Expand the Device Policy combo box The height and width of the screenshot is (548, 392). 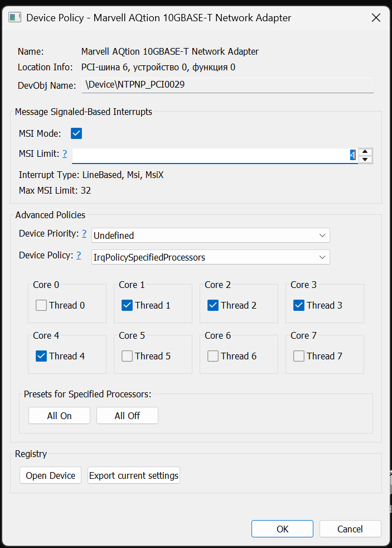pos(211,257)
